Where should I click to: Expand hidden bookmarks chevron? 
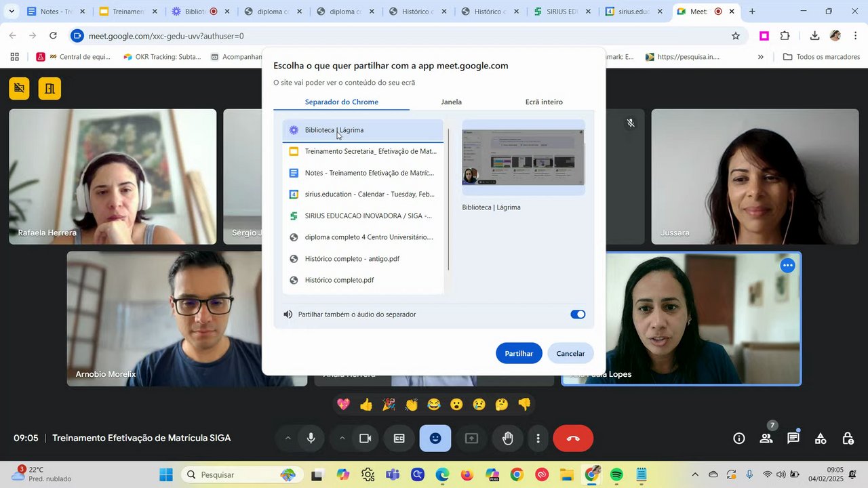coord(760,57)
